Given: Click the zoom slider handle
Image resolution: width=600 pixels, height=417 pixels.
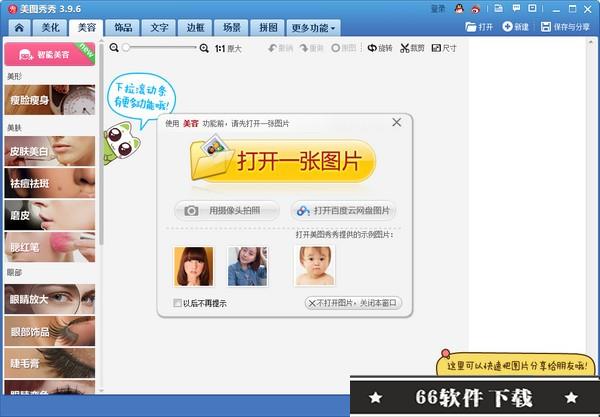Looking at the screenshot, I should [x=126, y=48].
